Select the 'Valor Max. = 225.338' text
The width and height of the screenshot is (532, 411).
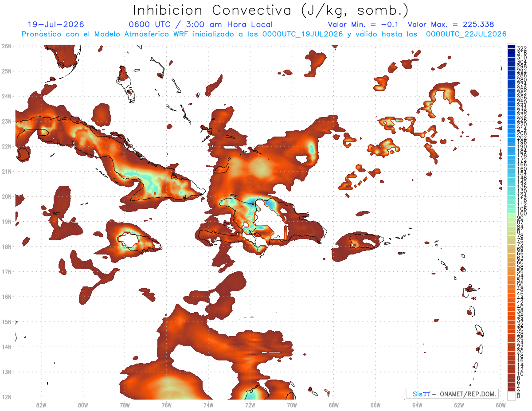450,24
